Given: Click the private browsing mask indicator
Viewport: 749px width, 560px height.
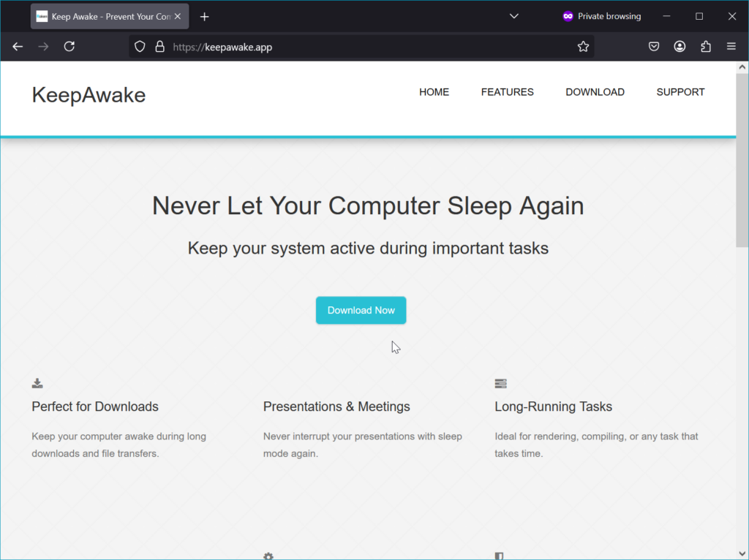Looking at the screenshot, I should (567, 16).
